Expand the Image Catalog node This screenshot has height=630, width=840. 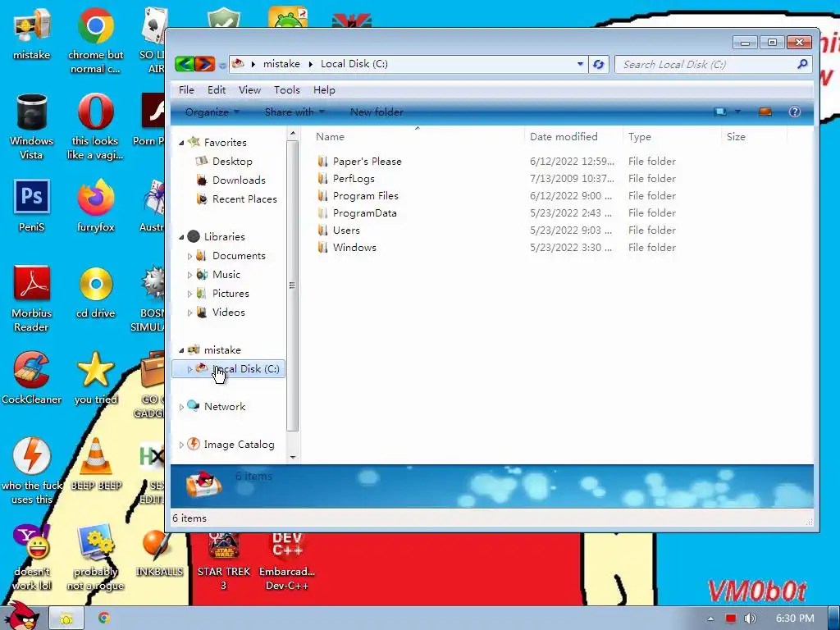[x=181, y=445]
